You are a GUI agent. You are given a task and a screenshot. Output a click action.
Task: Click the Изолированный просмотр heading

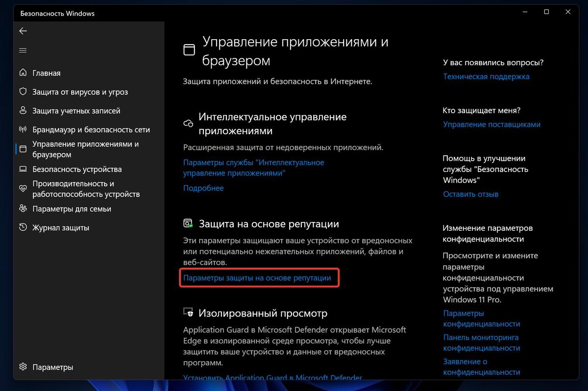click(x=263, y=313)
